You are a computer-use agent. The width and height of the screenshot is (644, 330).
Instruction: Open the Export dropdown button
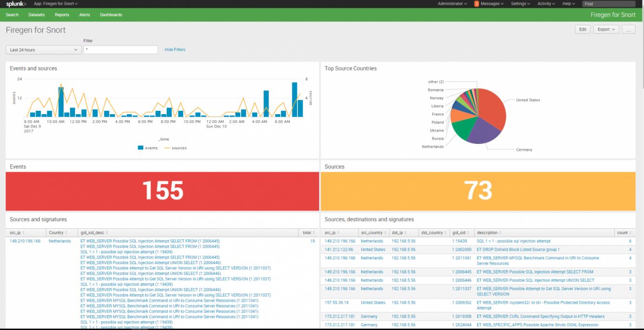click(x=606, y=29)
